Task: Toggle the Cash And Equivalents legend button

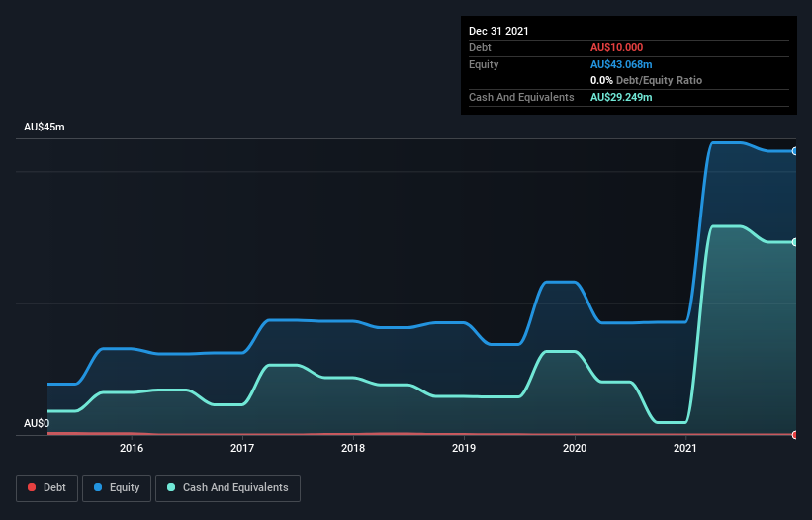Action: [x=227, y=488]
